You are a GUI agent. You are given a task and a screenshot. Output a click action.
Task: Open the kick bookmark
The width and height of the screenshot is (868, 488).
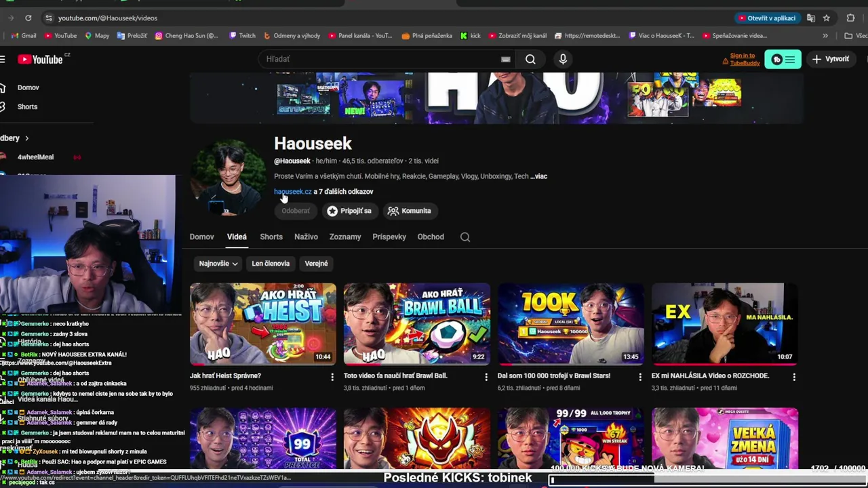tap(470, 36)
